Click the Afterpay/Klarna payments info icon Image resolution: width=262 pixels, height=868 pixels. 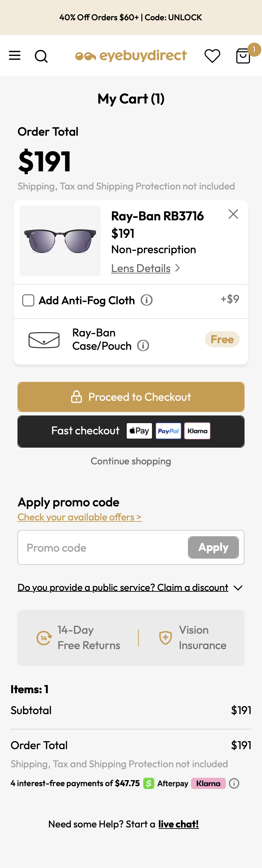(234, 783)
